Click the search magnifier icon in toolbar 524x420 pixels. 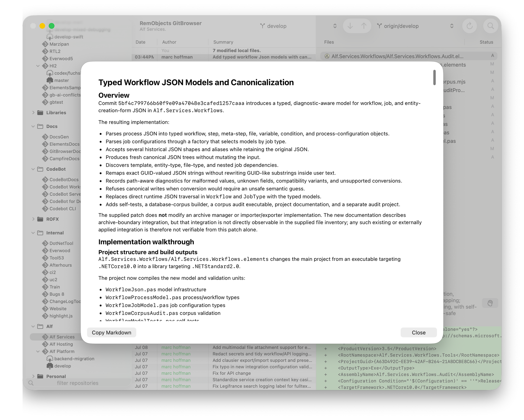[490, 26]
